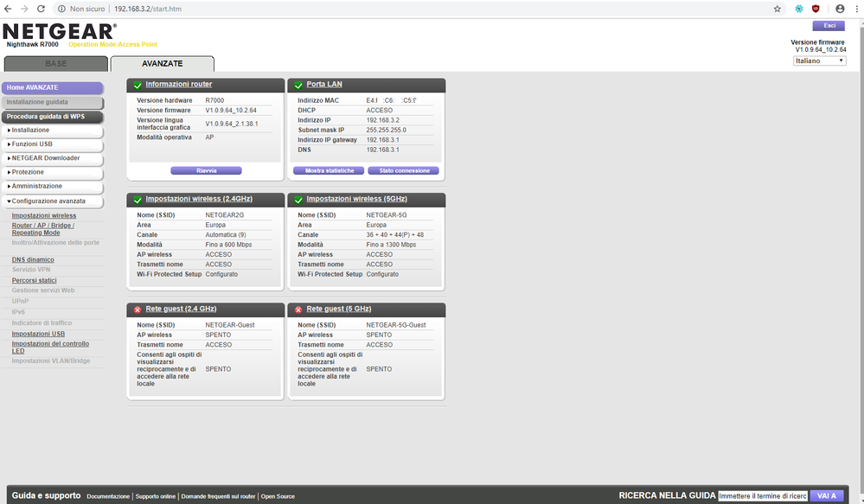The width and height of the screenshot is (864, 504).
Task: Click the VAI A search button
Action: click(827, 495)
